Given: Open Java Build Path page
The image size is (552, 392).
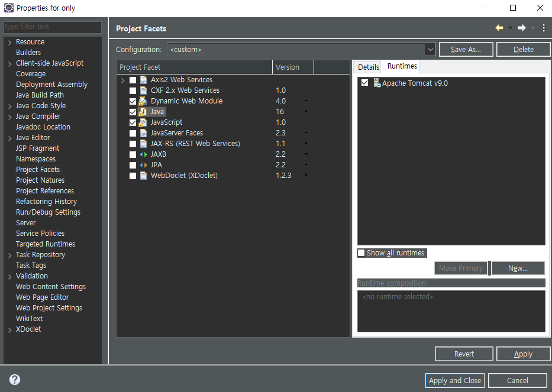Looking at the screenshot, I should pyautogui.click(x=40, y=95).
